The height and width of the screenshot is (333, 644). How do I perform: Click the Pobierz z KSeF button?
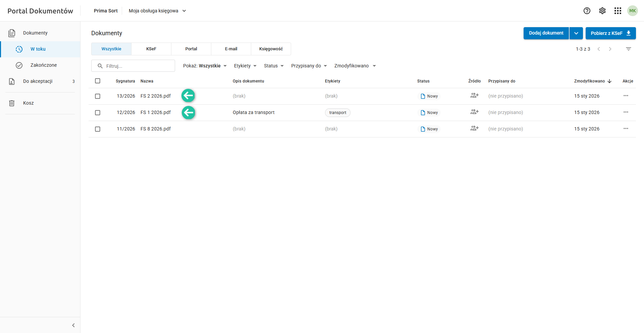tap(610, 33)
